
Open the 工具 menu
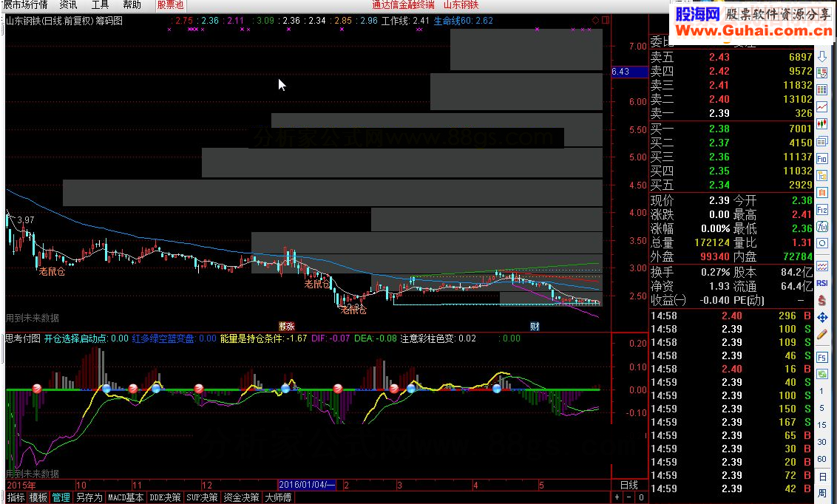click(x=100, y=4)
